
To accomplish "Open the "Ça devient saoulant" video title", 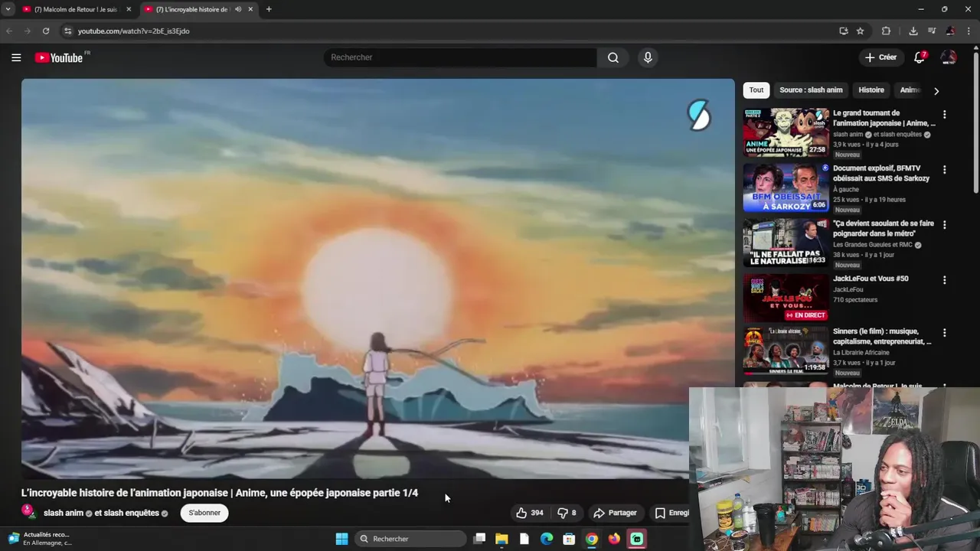I will tap(884, 228).
